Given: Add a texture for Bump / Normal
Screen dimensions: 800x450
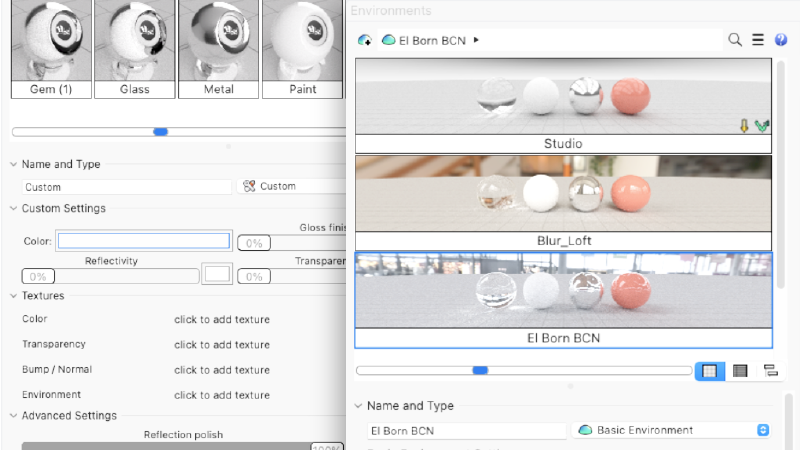Looking at the screenshot, I should [x=221, y=370].
